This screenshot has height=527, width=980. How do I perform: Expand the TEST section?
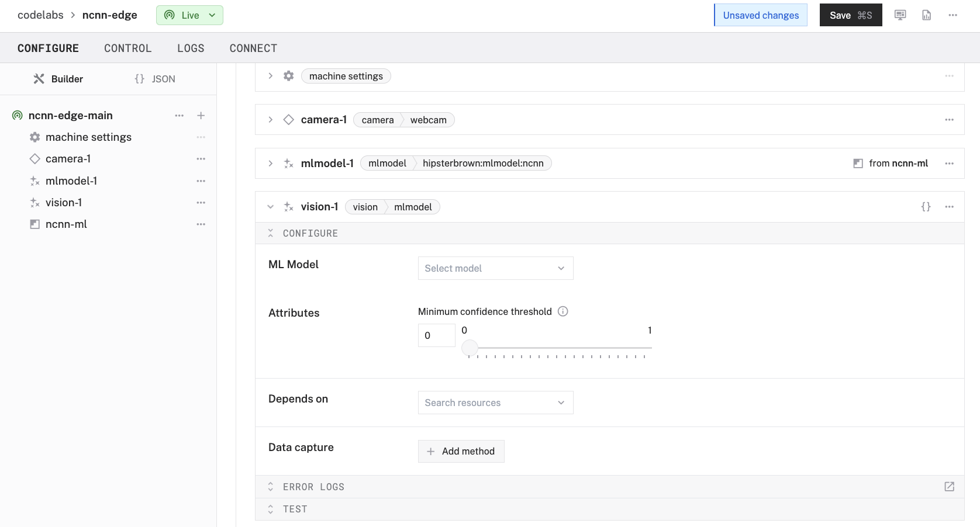(271, 509)
